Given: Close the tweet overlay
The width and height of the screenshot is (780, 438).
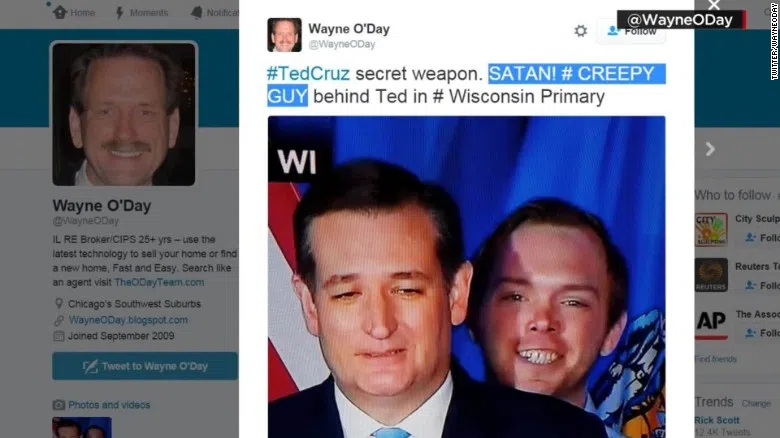Looking at the screenshot, I should pos(714,5).
